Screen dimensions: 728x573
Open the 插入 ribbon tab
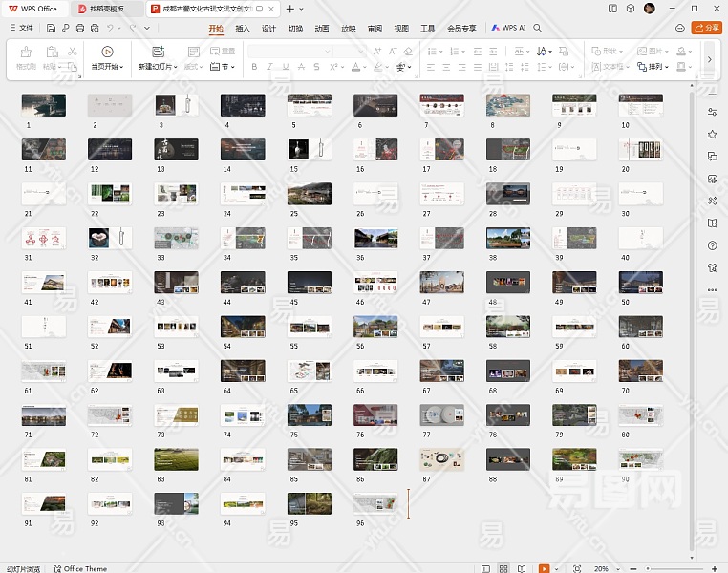pyautogui.click(x=243, y=28)
